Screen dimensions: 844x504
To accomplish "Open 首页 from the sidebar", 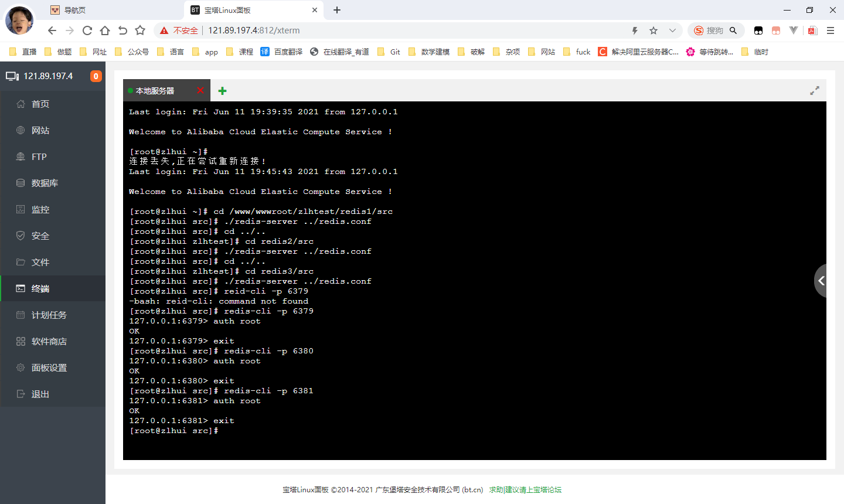I will click(x=40, y=104).
